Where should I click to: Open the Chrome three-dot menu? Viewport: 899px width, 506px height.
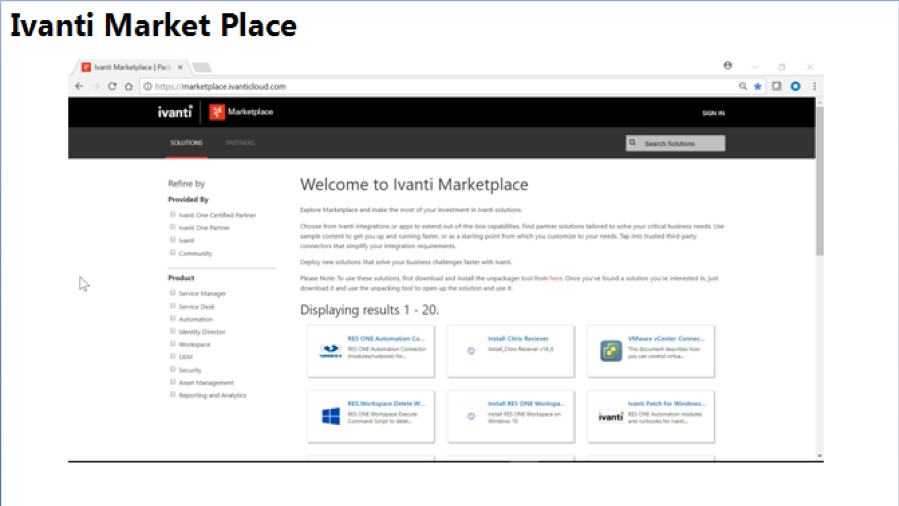[x=814, y=87]
